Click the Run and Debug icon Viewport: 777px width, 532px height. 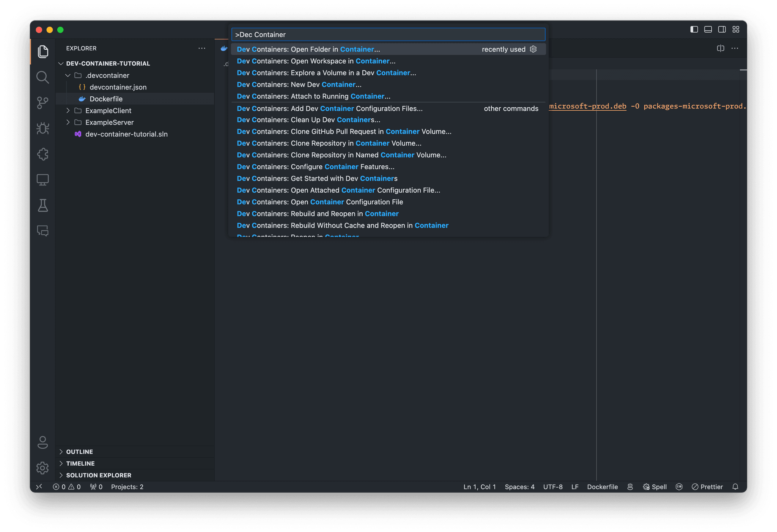tap(43, 129)
